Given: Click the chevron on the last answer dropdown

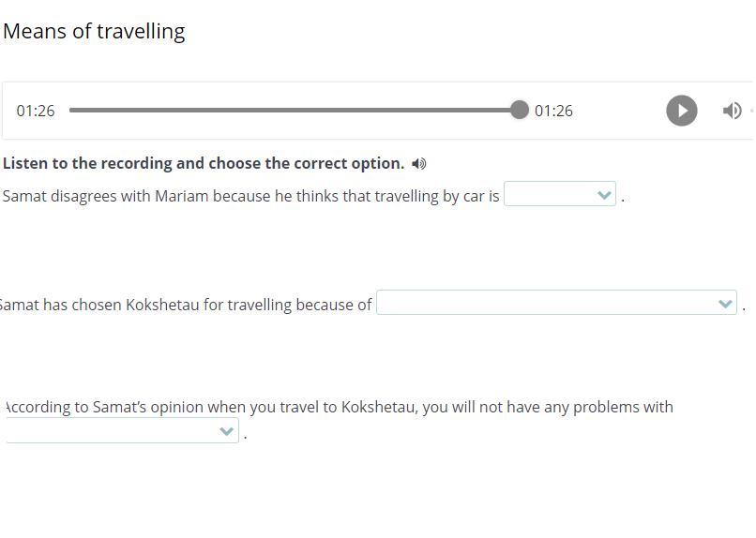Looking at the screenshot, I should (226, 431).
